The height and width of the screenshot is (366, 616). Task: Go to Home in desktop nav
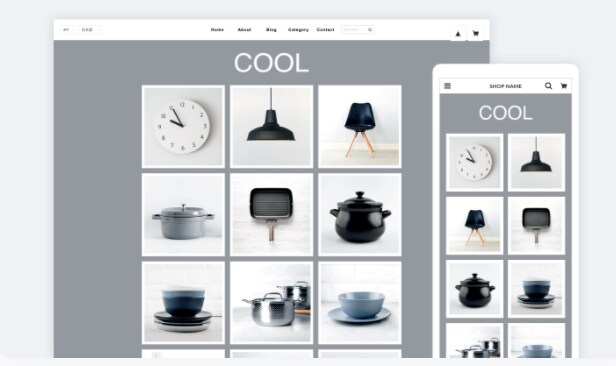click(217, 30)
